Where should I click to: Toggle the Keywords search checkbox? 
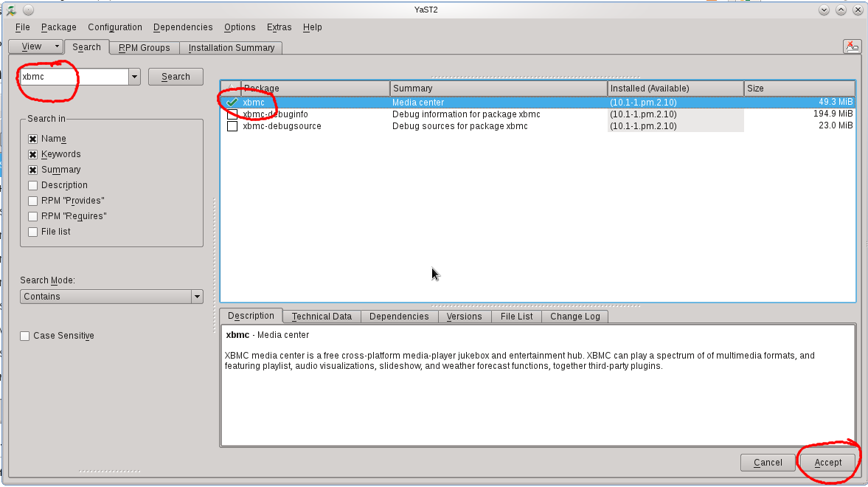[x=32, y=154]
